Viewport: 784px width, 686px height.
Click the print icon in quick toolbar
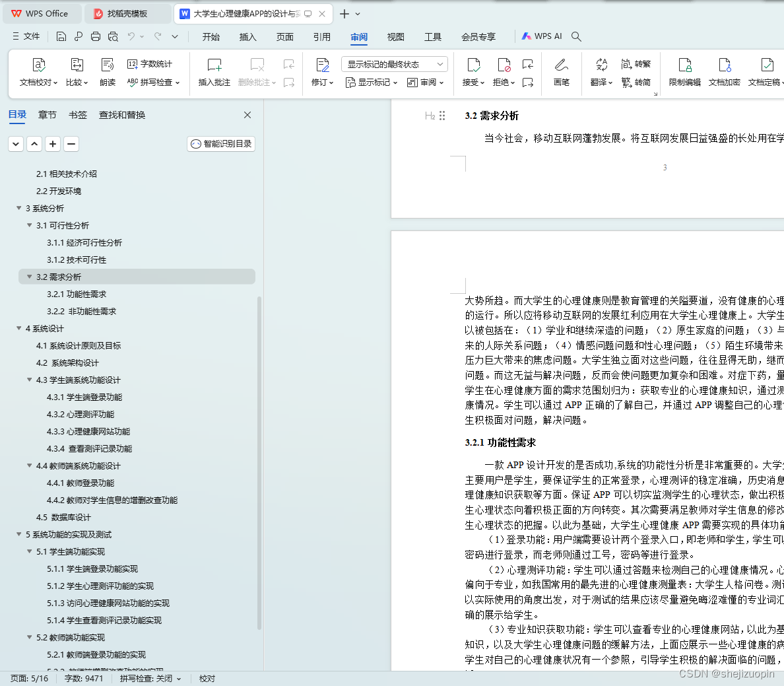point(96,36)
